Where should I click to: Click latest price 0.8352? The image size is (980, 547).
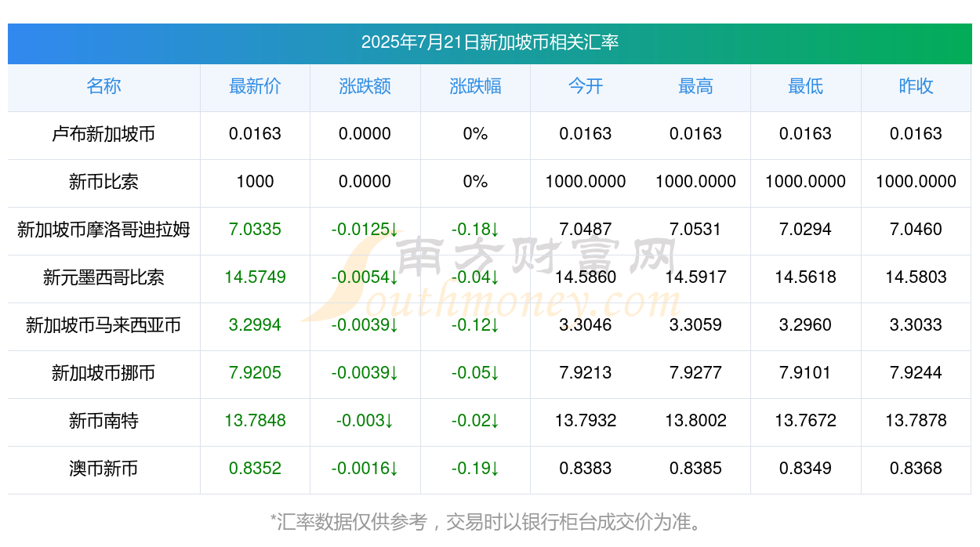pyautogui.click(x=255, y=469)
